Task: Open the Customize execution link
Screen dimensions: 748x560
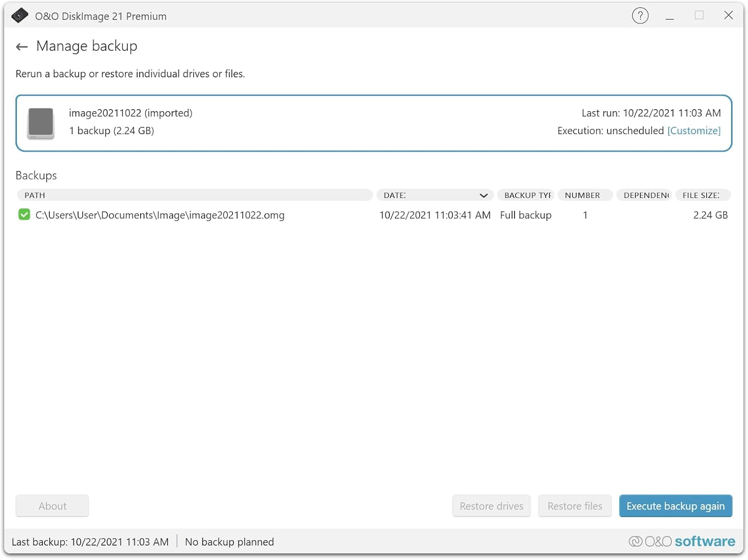Action: click(694, 131)
